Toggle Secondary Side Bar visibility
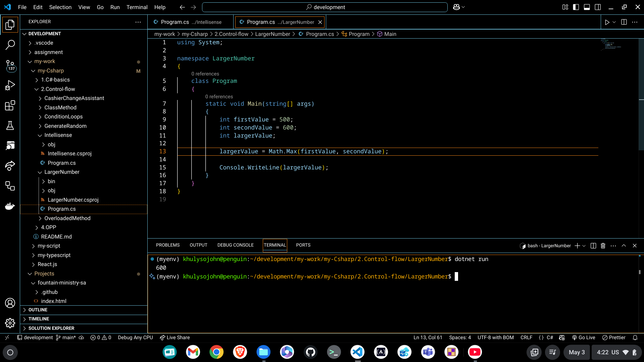 pyautogui.click(x=598, y=7)
